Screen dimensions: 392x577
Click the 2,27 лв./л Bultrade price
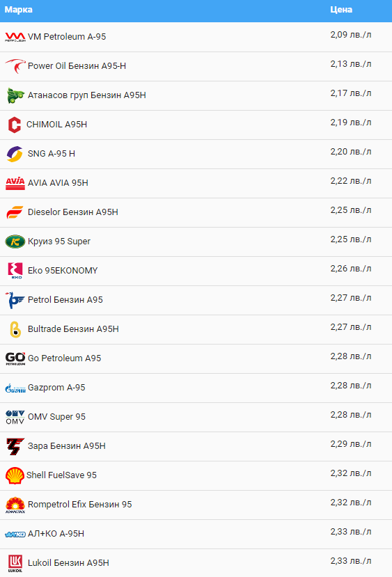pyautogui.click(x=351, y=327)
